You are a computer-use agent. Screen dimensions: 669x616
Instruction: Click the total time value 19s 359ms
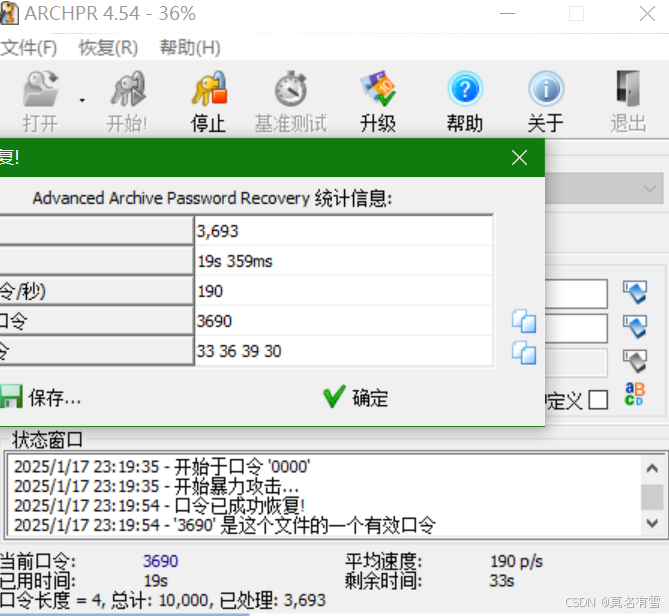point(344,261)
